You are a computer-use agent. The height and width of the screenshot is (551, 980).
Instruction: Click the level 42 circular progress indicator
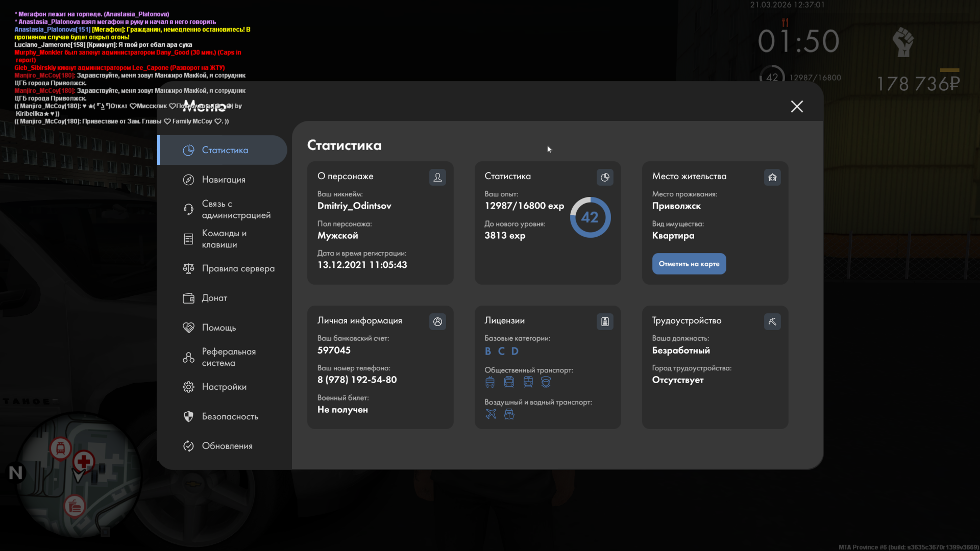point(590,217)
